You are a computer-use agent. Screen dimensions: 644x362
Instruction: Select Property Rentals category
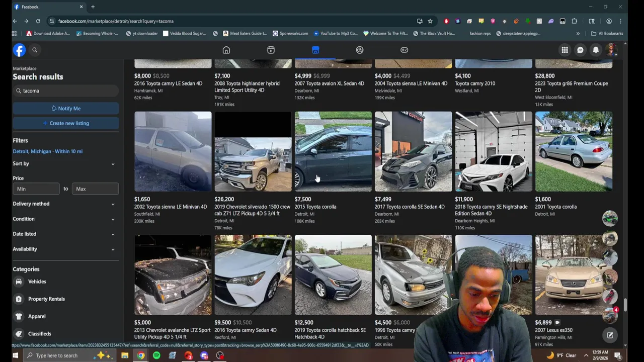click(x=65, y=299)
